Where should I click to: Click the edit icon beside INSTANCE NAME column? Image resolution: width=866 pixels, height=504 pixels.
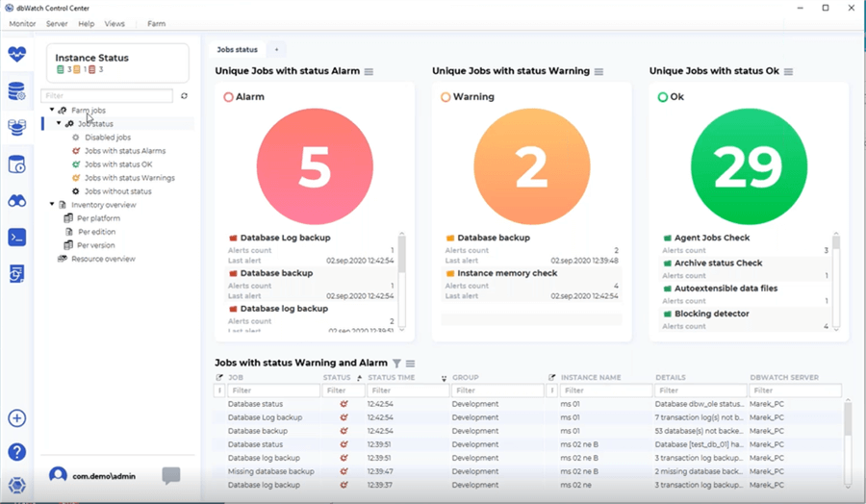click(551, 378)
